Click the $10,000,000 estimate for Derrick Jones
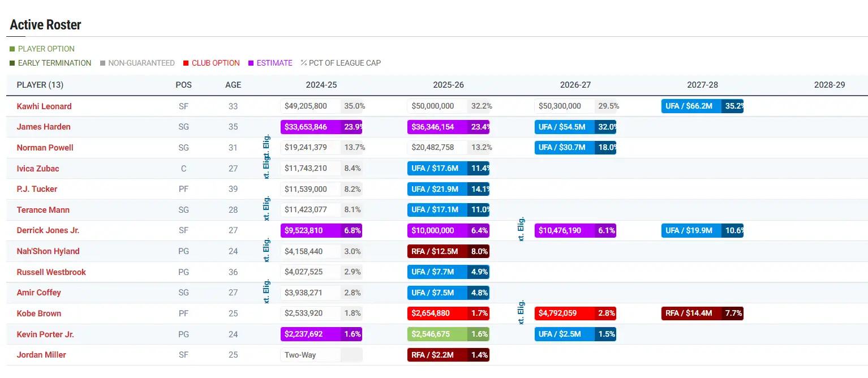This screenshot has height=378, width=868. [x=448, y=230]
